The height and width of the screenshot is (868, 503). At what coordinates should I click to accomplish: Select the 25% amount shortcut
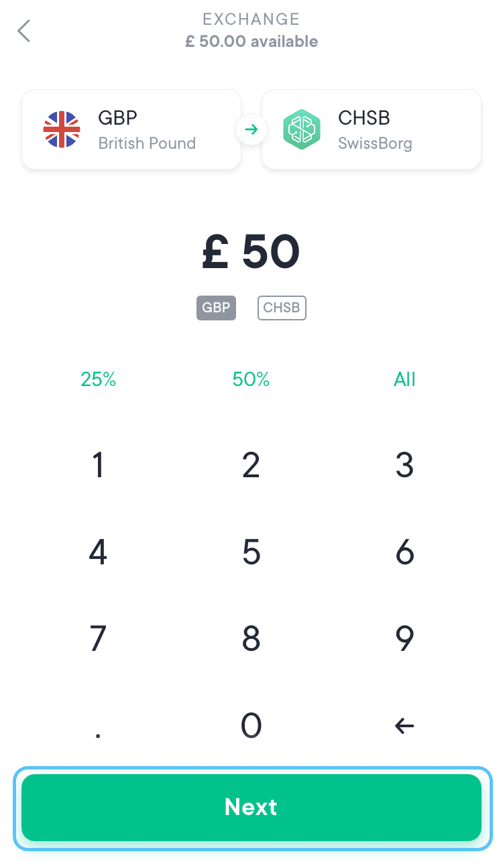(x=98, y=379)
